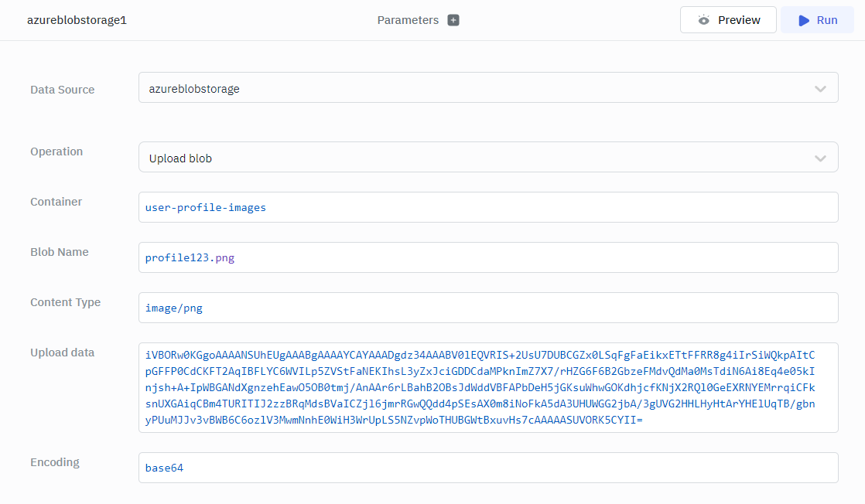Click into the Content Type image/png field
Viewport: 865px width, 504px height.
pos(487,308)
